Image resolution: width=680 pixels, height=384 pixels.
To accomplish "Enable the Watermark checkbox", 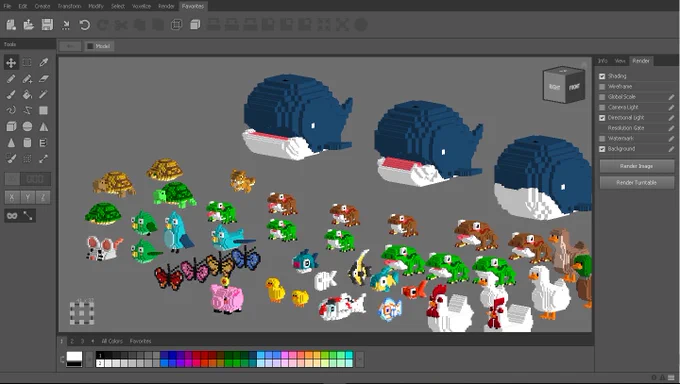I will point(602,139).
